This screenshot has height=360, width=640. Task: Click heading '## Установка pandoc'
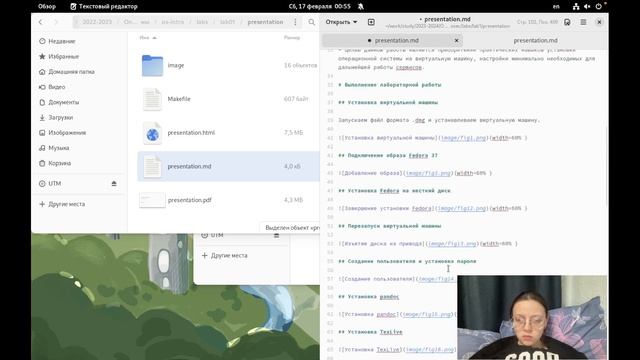pyautogui.click(x=369, y=297)
